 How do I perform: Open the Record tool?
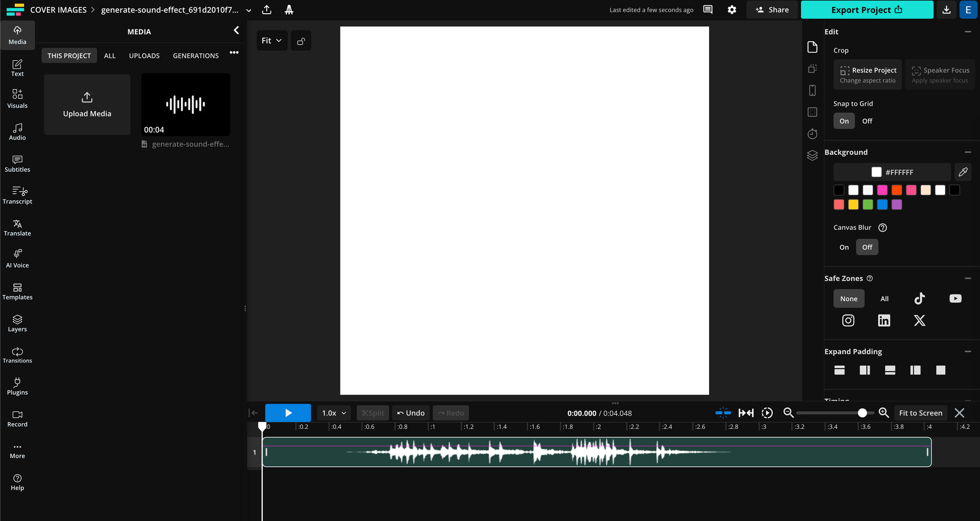(x=17, y=417)
